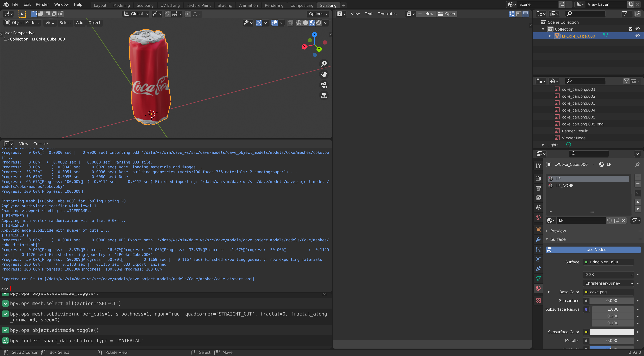Switch perspective/orthographic grid gizmo
The height and width of the screenshot is (356, 644).
tap(324, 96)
